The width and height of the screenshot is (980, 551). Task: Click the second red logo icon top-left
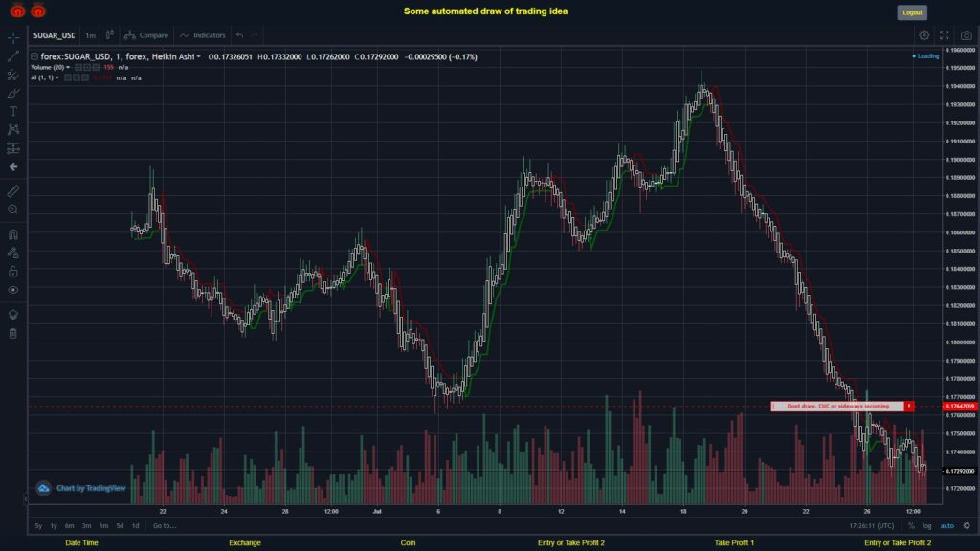pyautogui.click(x=38, y=11)
